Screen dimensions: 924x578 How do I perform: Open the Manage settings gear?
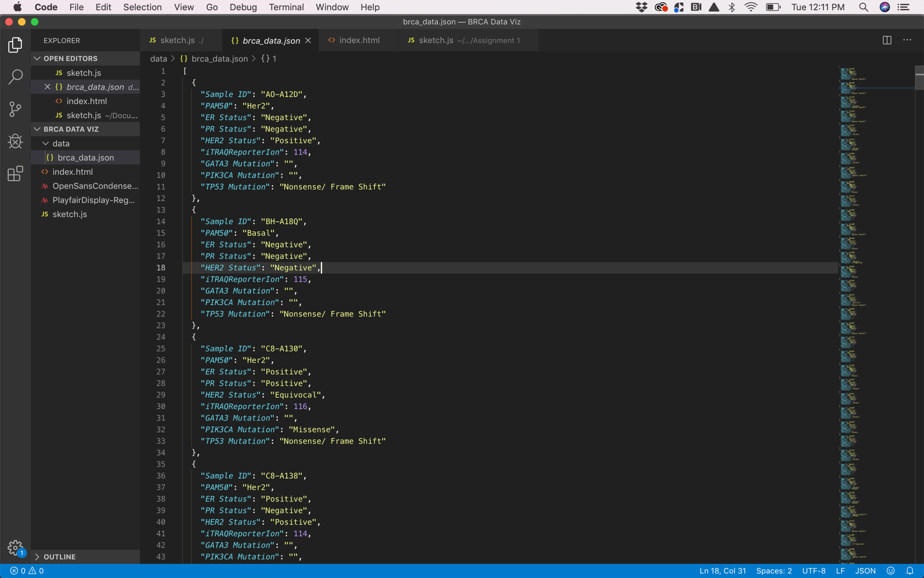click(x=15, y=547)
